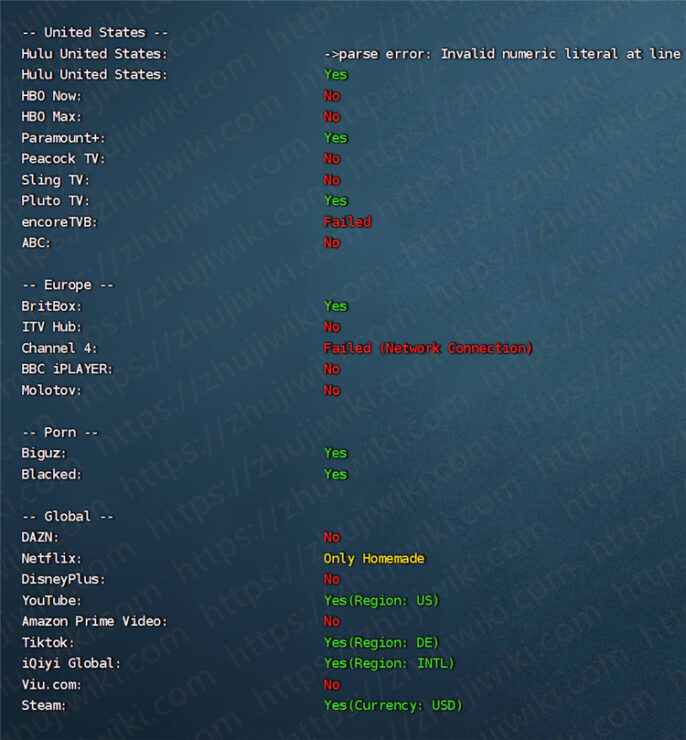Select the 'ABC:' label
686x740 pixels.
[x=36, y=243]
